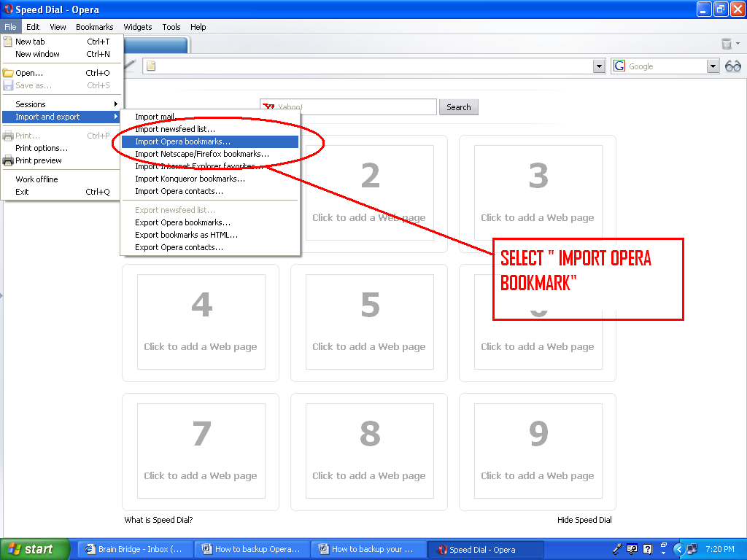Open the File menu
747x560 pixels.
pyautogui.click(x=10, y=27)
